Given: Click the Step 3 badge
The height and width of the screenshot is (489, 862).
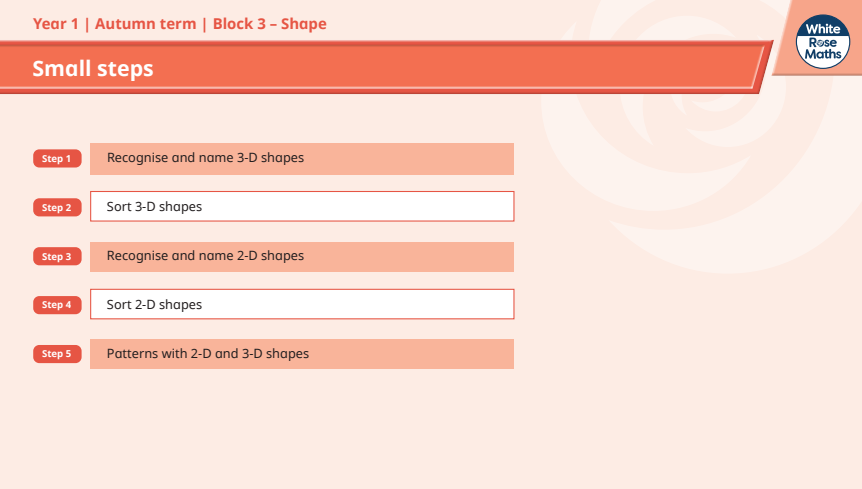Looking at the screenshot, I should coord(56,256).
